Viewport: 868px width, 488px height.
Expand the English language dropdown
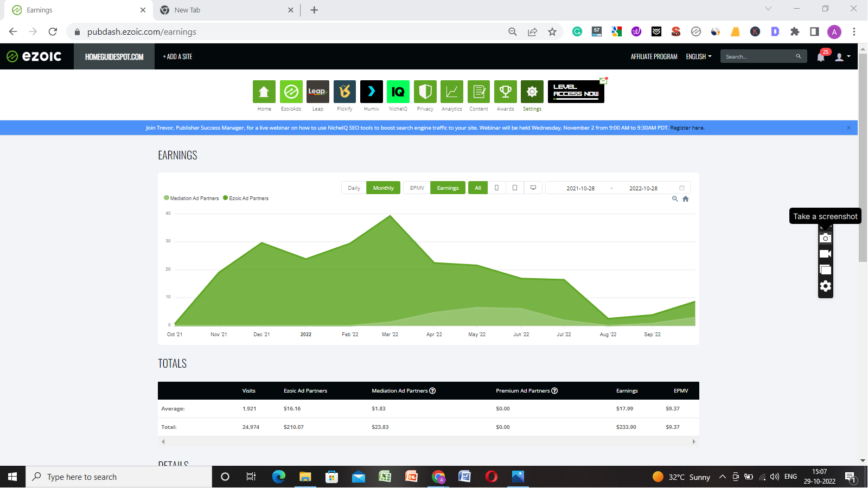coord(699,56)
